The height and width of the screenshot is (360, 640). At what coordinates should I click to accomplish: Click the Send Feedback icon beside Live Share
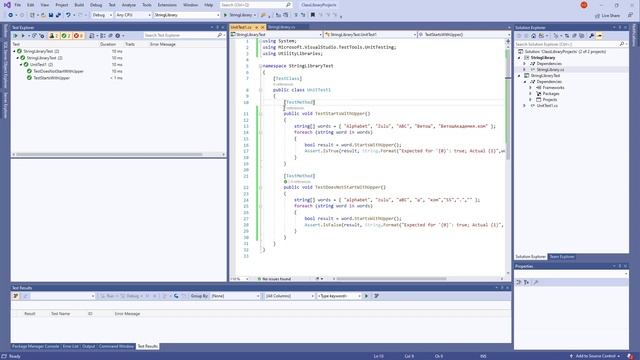(x=631, y=15)
